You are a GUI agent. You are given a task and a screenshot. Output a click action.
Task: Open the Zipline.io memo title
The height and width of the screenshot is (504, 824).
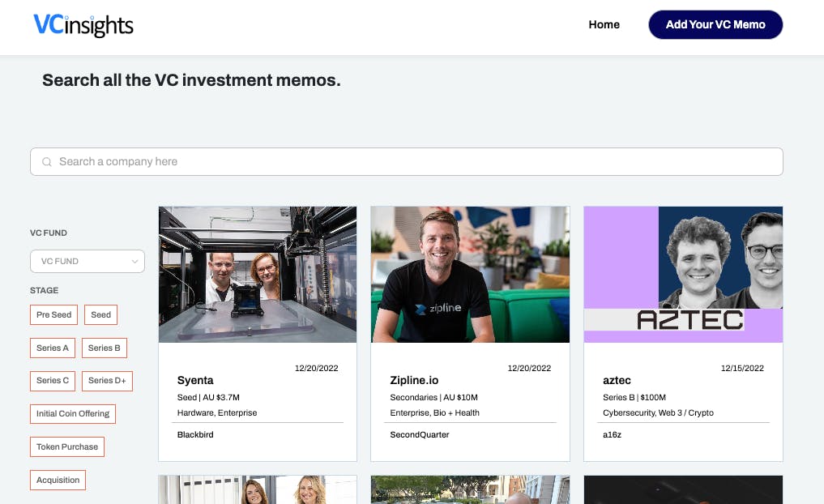414,380
